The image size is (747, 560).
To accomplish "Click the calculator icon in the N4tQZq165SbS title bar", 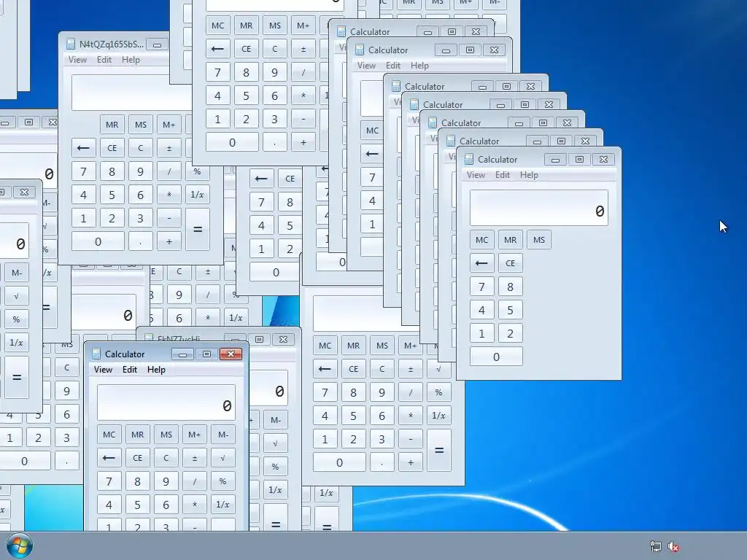I will (x=71, y=44).
